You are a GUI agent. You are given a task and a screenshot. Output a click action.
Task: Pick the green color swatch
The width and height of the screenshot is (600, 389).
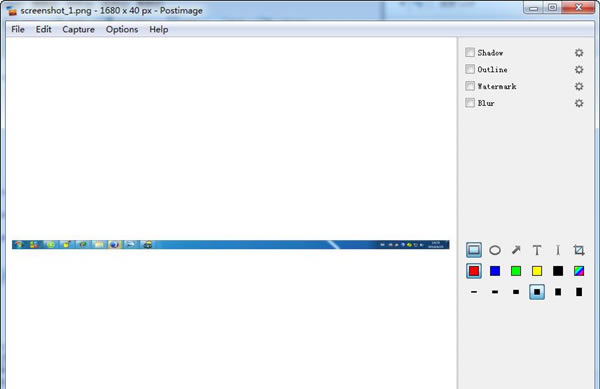[516, 271]
